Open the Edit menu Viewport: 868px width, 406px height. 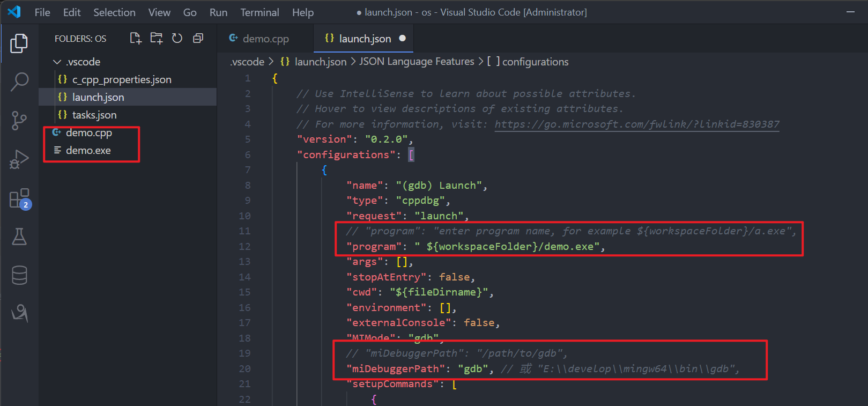point(72,12)
